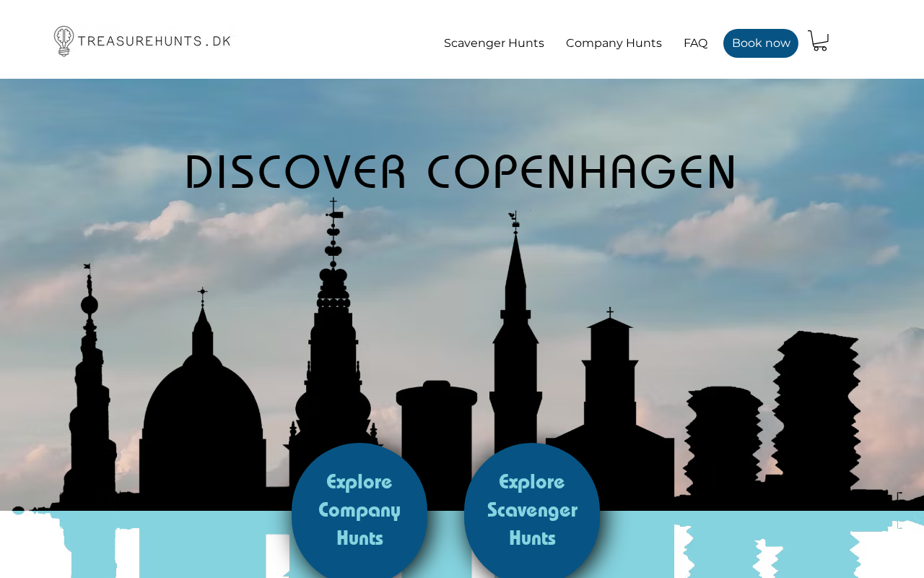Open the Company Hunts menu item
Image resolution: width=924 pixels, height=578 pixels.
614,43
